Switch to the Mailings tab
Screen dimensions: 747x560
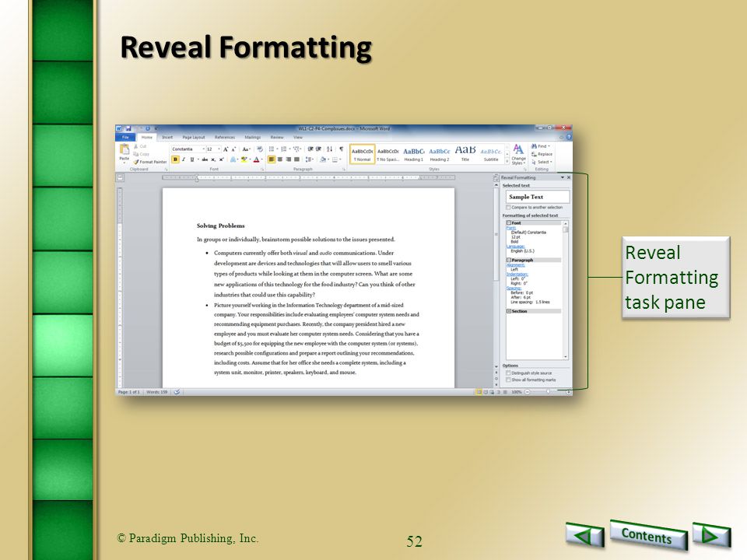click(252, 137)
